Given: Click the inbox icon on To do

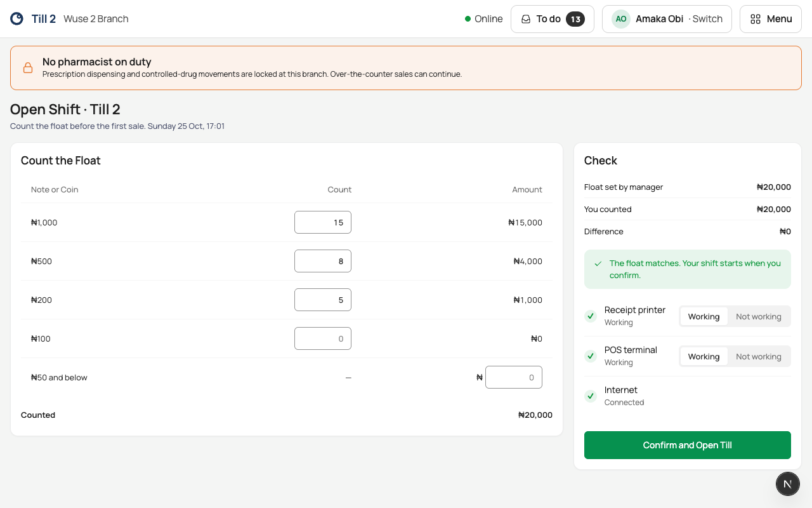Looking at the screenshot, I should pyautogui.click(x=526, y=19).
